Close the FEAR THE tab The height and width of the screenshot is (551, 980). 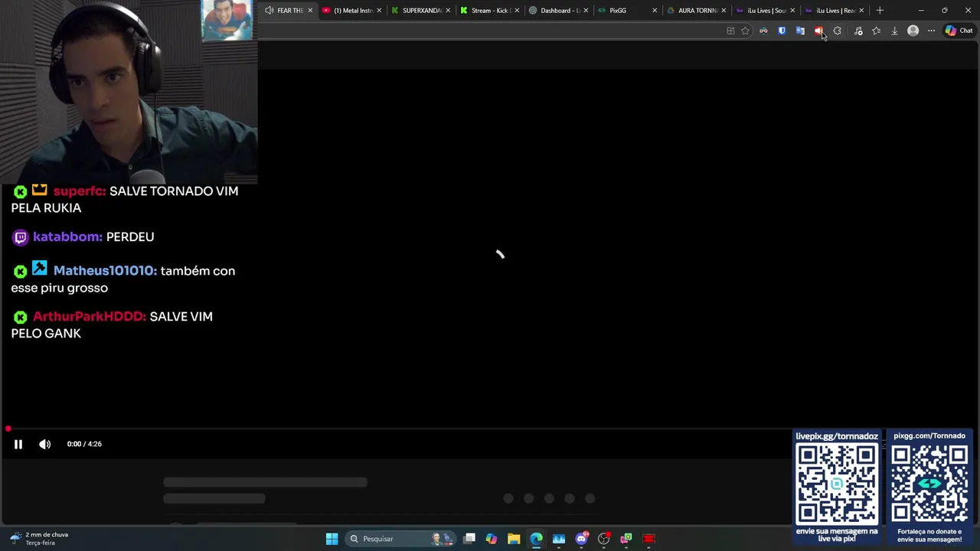tap(310, 11)
